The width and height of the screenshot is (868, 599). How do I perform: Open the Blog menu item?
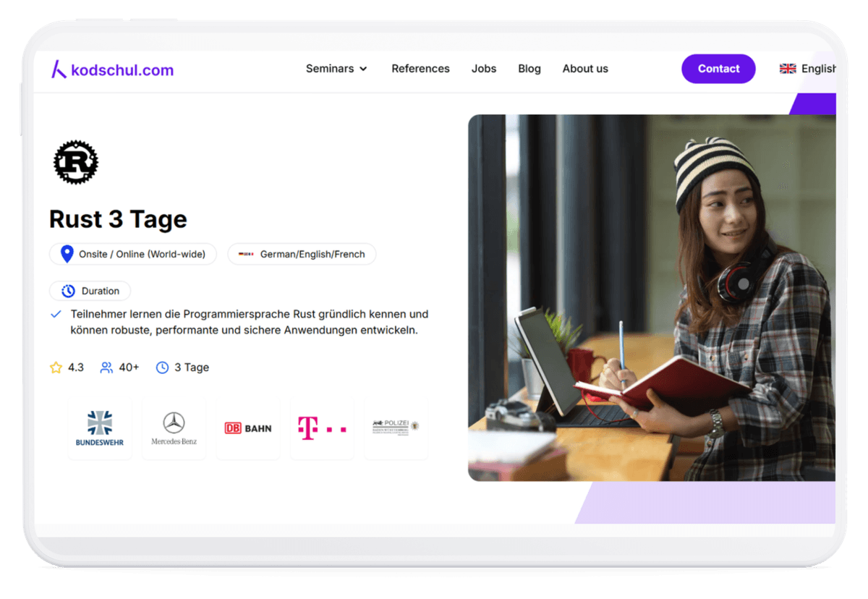[529, 69]
